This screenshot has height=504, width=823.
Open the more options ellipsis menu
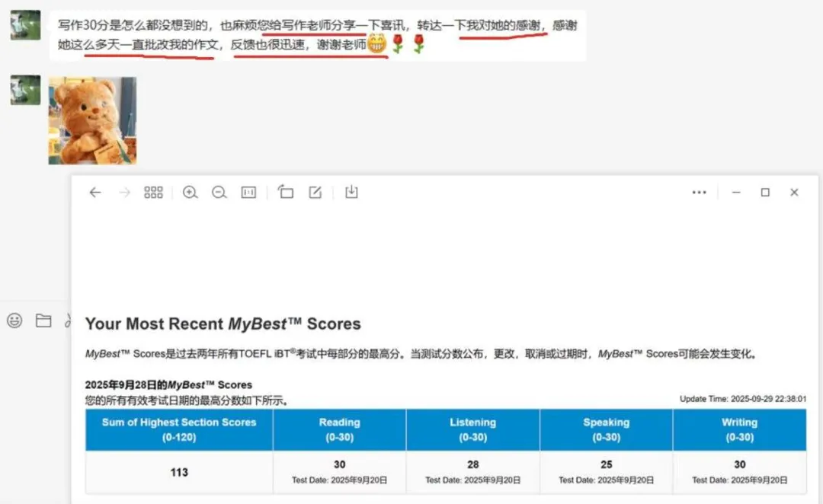click(x=699, y=193)
